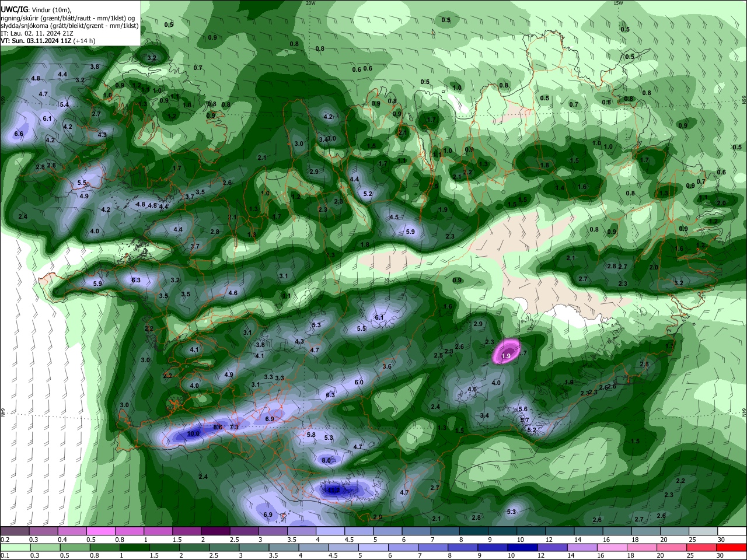Click the light magenta 0.5 swatch in upper legend row
Viewport: 747px width, 560px height.
pos(100,531)
